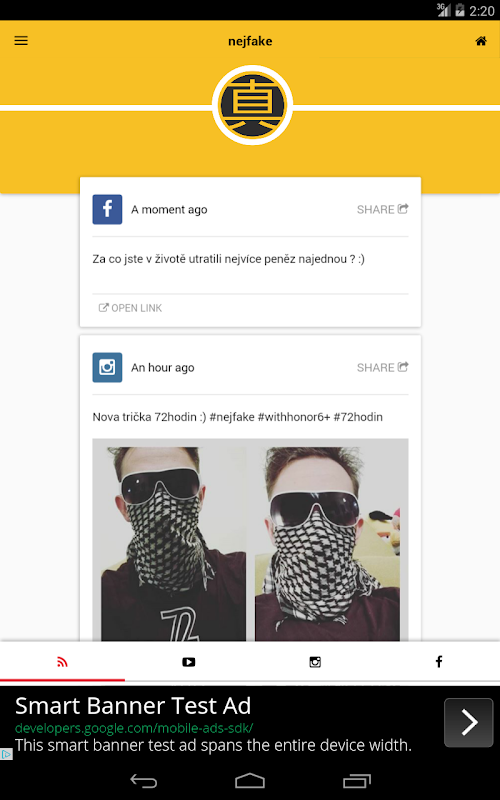Viewport: 500px width, 800px height.
Task: Switch to the Facebook tab
Action: [439, 662]
